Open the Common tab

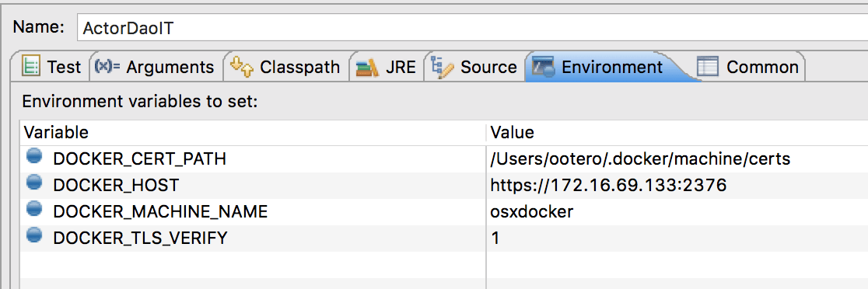click(x=747, y=67)
